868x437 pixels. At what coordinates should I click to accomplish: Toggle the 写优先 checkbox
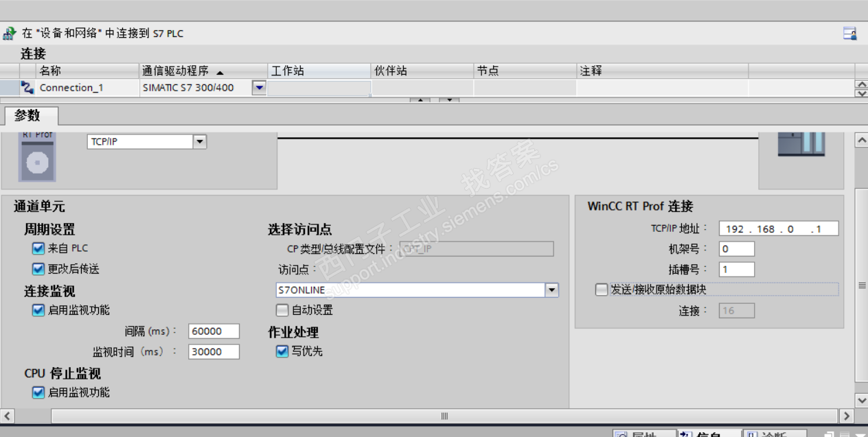tap(282, 351)
